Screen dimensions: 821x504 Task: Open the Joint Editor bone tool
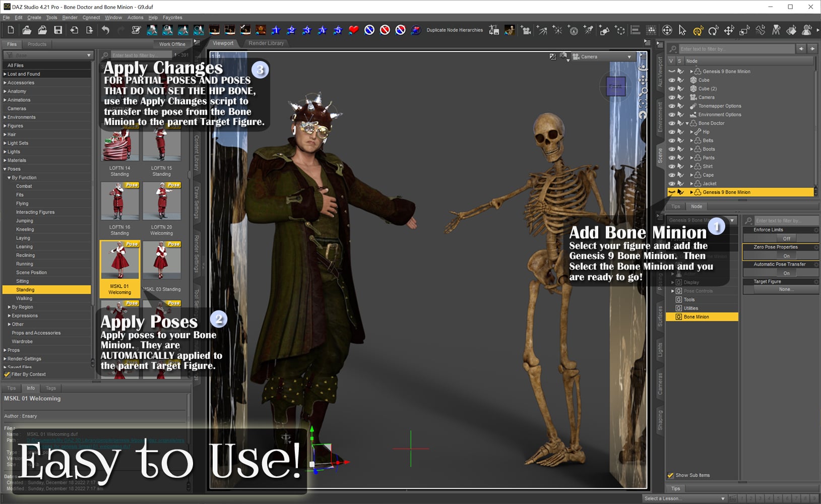click(x=760, y=30)
